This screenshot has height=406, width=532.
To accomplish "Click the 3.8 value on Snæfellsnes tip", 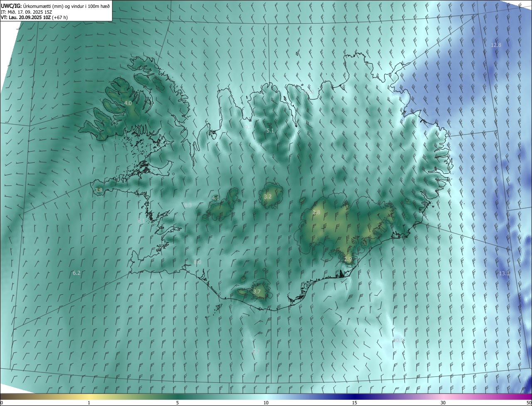I will click(99, 190).
